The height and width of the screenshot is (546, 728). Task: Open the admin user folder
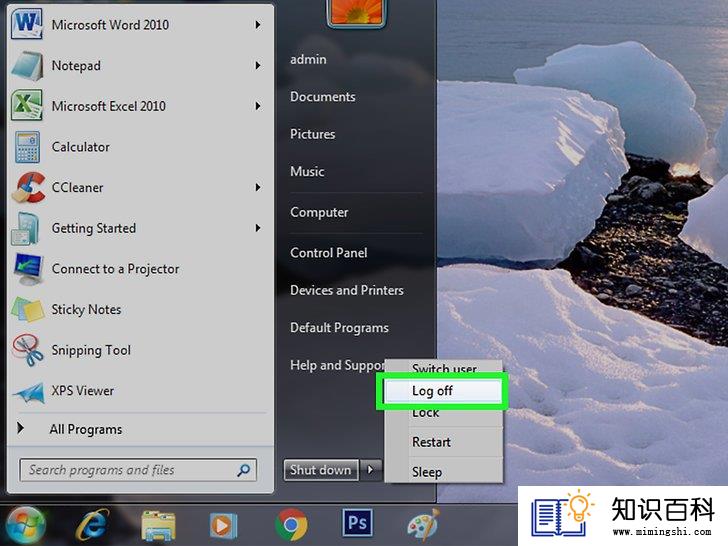click(x=308, y=59)
